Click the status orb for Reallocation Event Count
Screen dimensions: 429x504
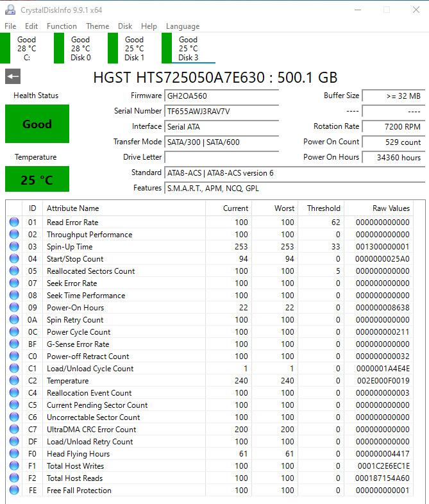click(x=14, y=392)
